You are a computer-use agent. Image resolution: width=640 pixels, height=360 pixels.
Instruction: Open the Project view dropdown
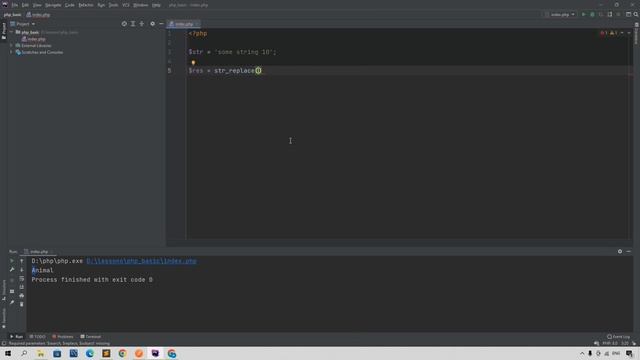[x=23, y=24]
